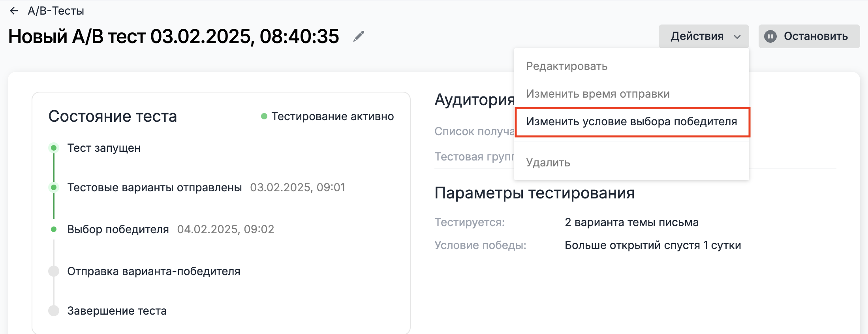Go back to A/B-Тесты breadcrumb
Image resolution: width=868 pixels, height=334 pixels.
[56, 11]
